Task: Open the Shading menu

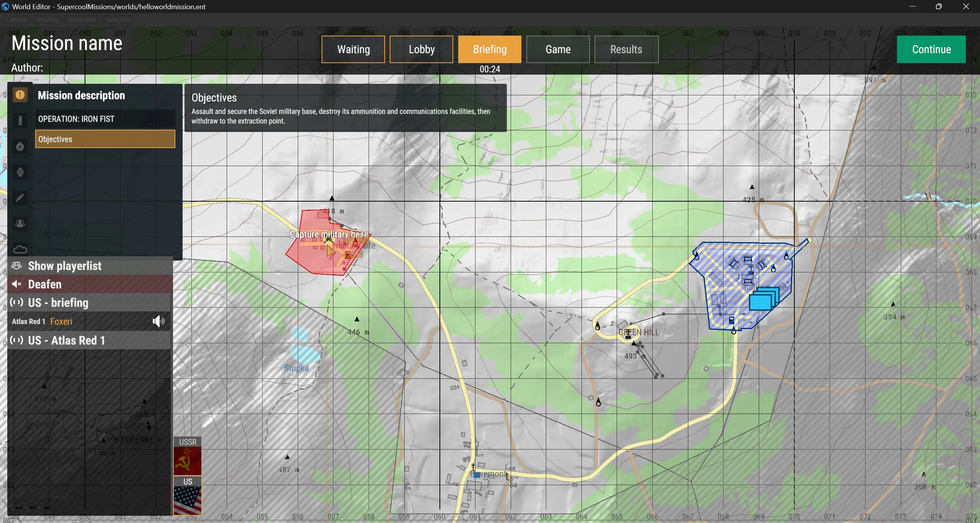Action: [x=47, y=20]
